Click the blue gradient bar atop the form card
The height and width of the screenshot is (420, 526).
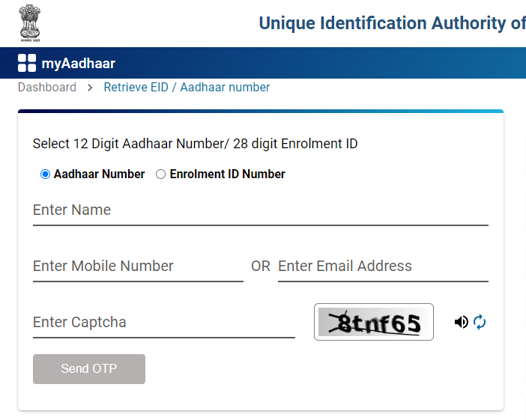(260, 111)
